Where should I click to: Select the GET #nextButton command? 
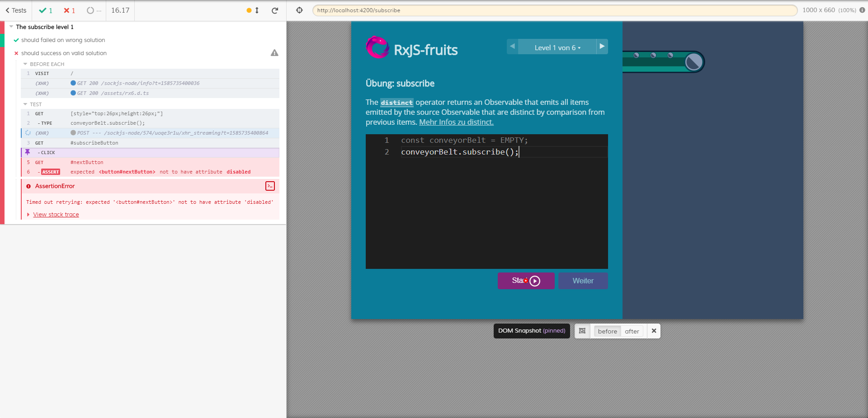(x=150, y=162)
